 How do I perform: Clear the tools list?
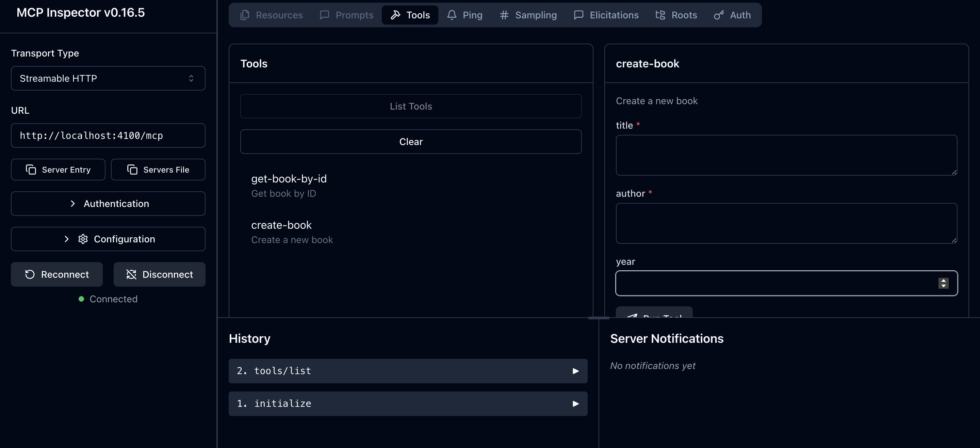point(411,142)
